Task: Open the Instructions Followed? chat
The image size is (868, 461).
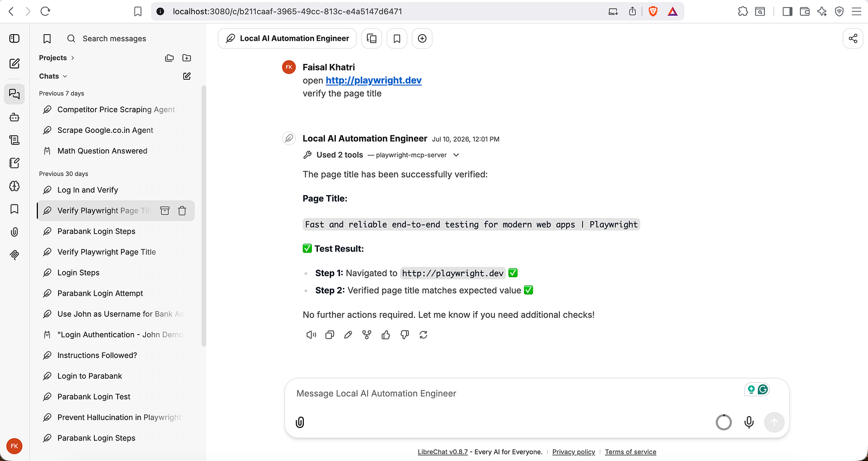Action: point(116,355)
